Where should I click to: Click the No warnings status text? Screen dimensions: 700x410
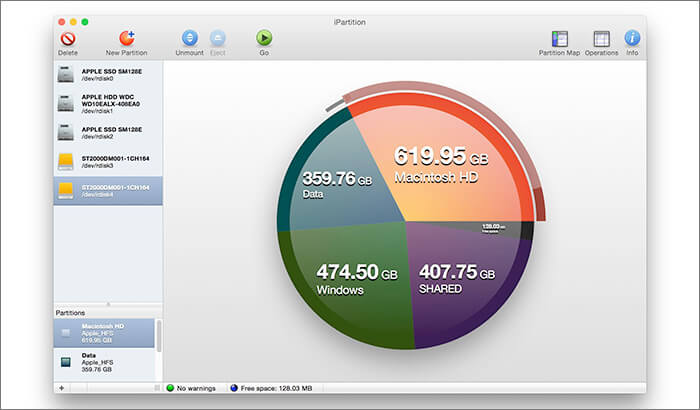196,388
